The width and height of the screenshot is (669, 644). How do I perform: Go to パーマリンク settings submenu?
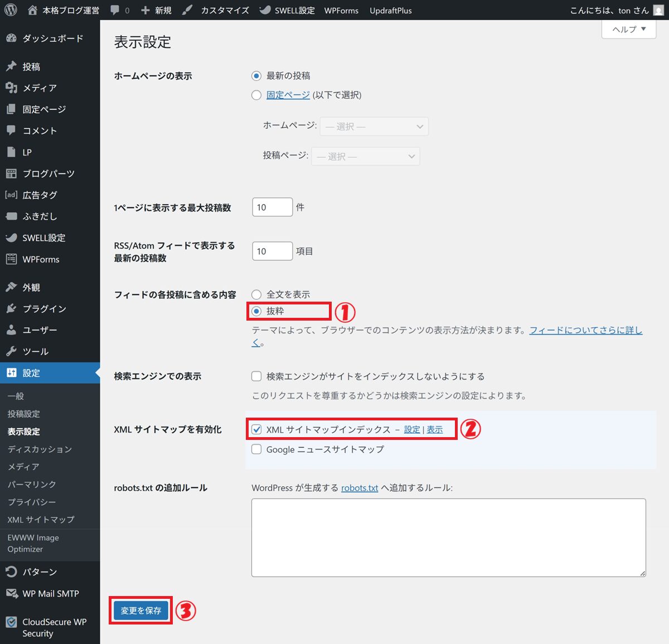[32, 484]
